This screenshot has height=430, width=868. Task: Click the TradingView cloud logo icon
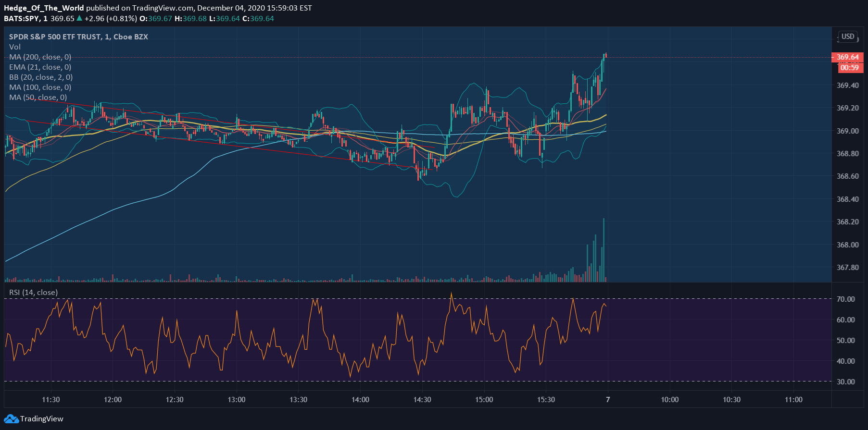(x=12, y=419)
